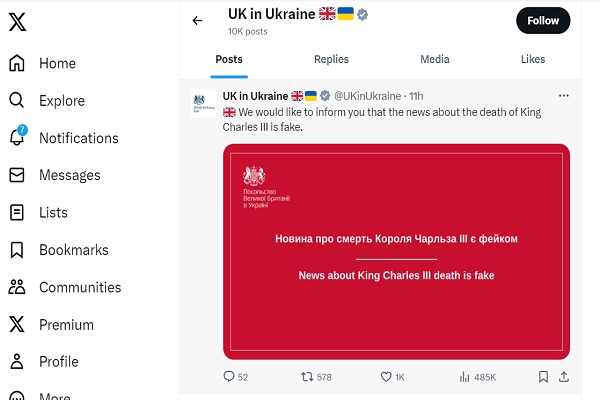Open the red embassy announcement image

pyautogui.click(x=396, y=251)
